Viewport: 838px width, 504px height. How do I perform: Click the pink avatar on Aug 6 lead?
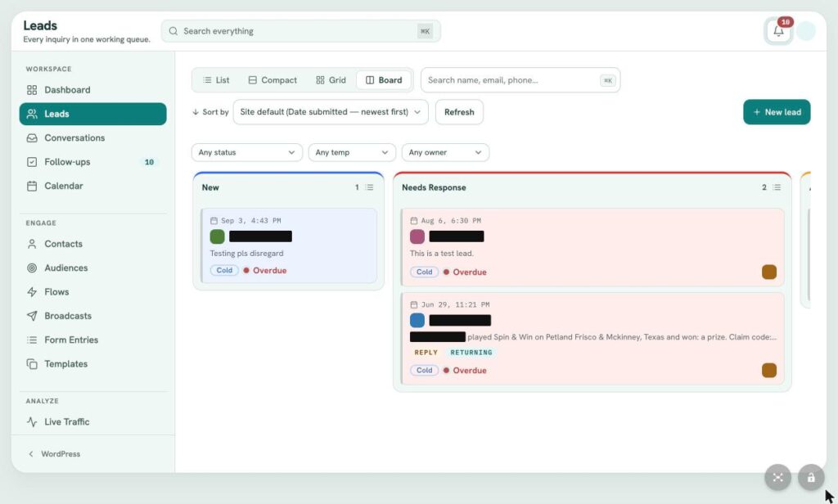(417, 236)
